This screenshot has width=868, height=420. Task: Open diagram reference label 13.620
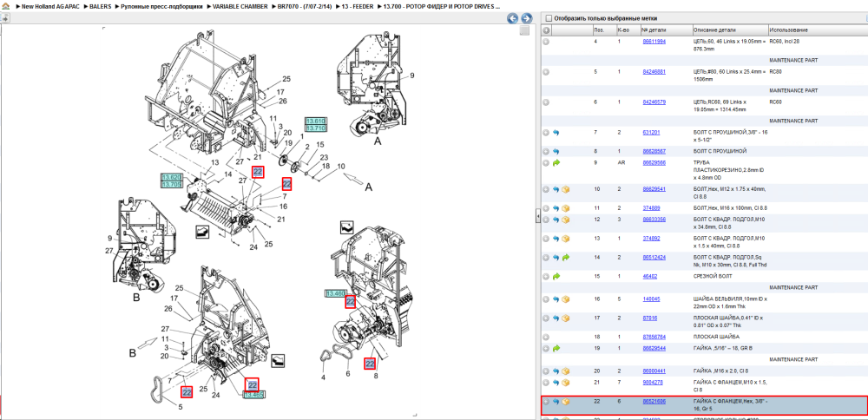point(172,177)
